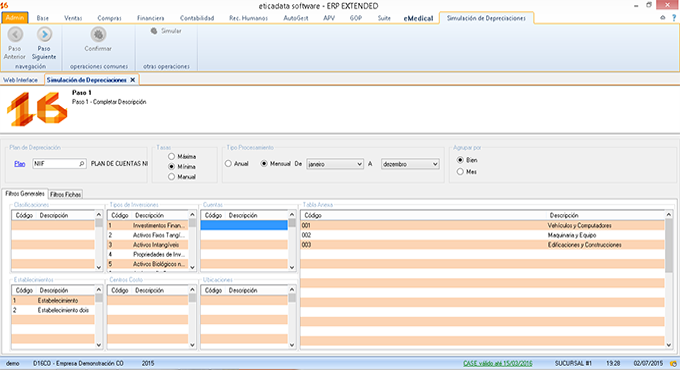Click SUCURSAL #1 in status bar
The height and width of the screenshot is (370, 680).
click(573, 363)
